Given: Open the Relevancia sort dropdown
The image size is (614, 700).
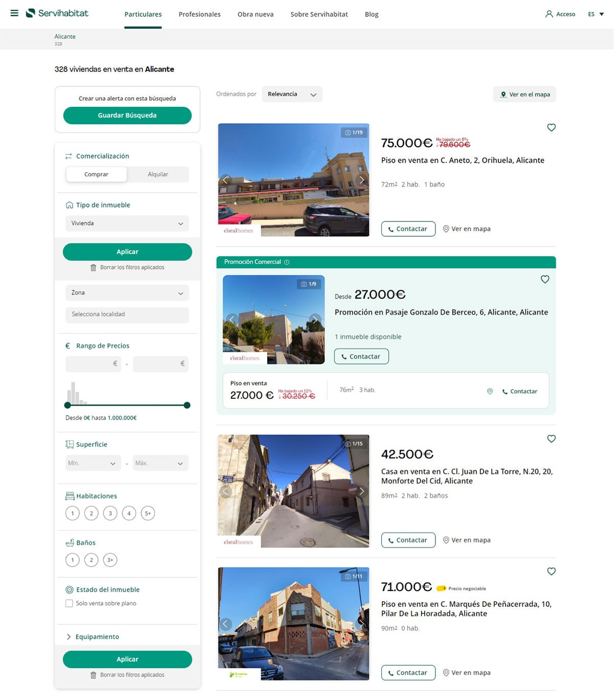Looking at the screenshot, I should click(x=292, y=94).
